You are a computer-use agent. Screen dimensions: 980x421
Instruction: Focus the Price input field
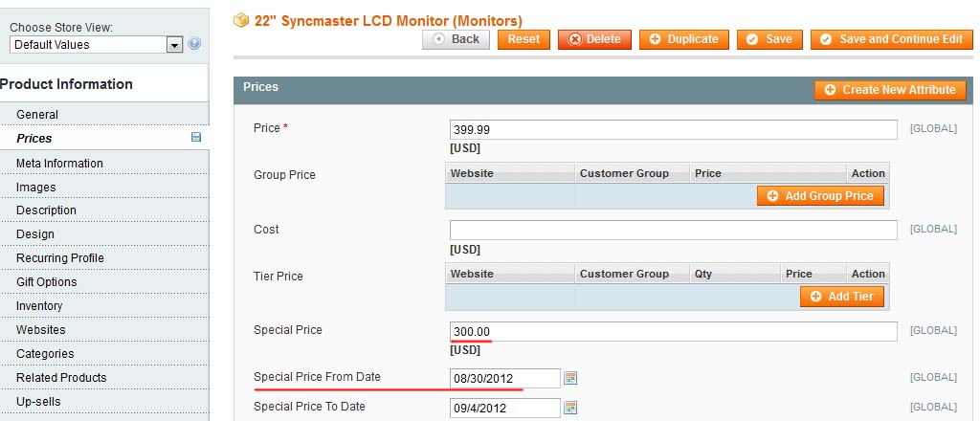(x=673, y=130)
